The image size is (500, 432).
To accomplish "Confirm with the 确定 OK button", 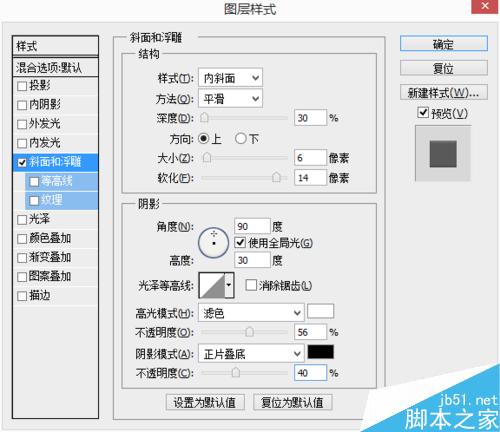I will (x=444, y=44).
